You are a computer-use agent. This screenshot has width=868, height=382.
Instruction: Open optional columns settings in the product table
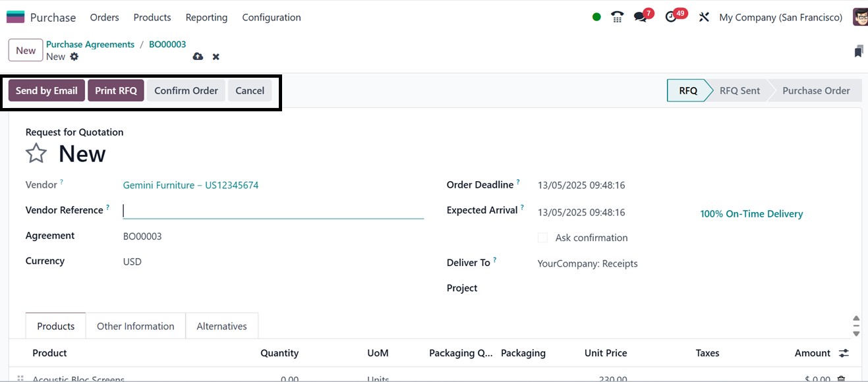pyautogui.click(x=844, y=353)
